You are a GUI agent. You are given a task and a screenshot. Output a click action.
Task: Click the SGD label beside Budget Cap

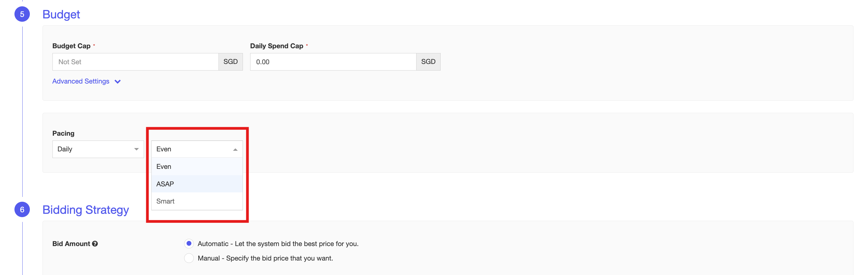pos(231,62)
